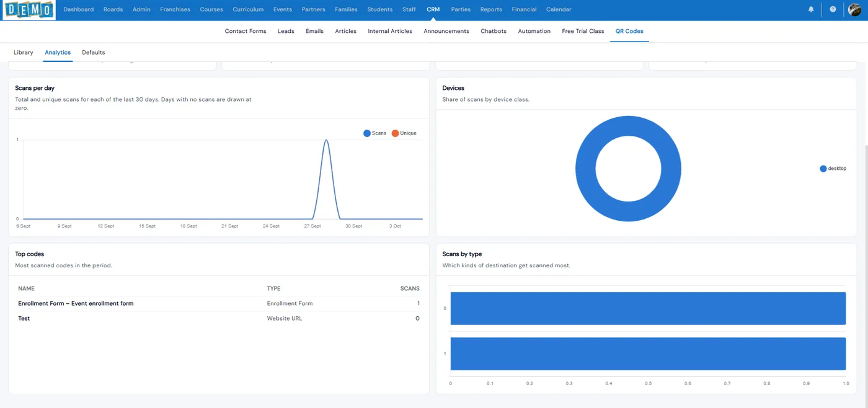
Task: Switch to Articles tab
Action: [x=345, y=31]
